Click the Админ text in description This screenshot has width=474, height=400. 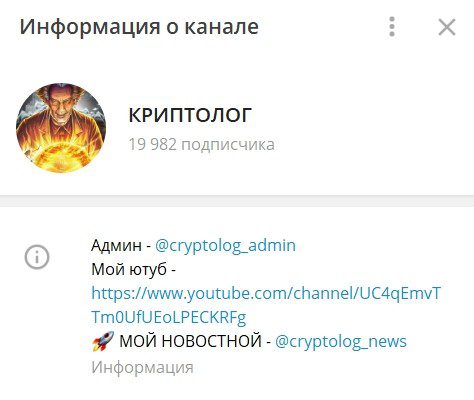116,246
